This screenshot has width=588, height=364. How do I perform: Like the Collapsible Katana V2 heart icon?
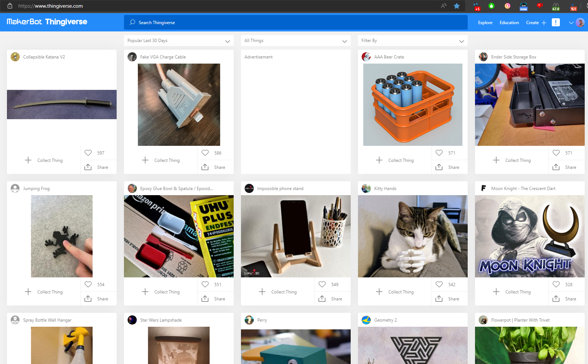[88, 153]
